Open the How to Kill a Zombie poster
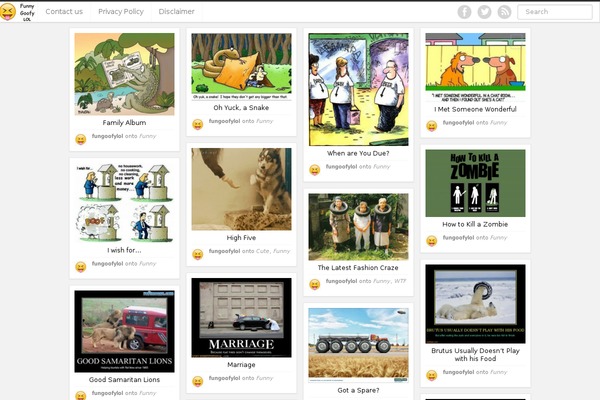The width and height of the screenshot is (600, 400). (476, 183)
